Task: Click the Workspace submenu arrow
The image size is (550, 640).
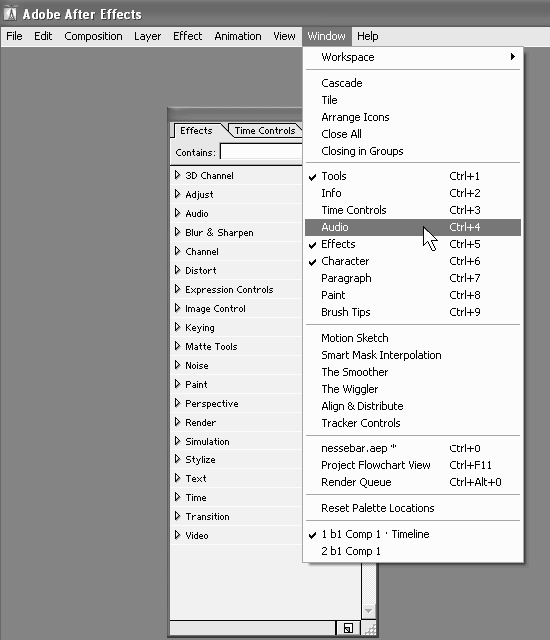Action: point(513,56)
